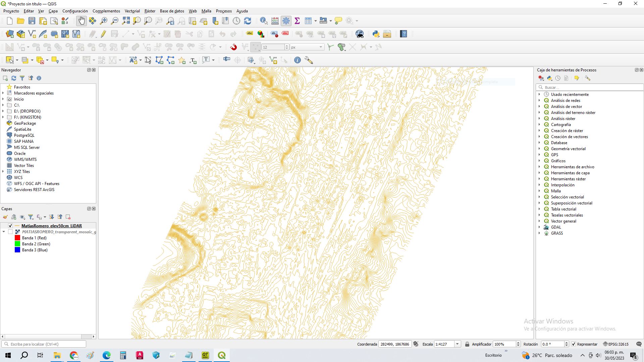Toggle the Representar render checkbox
This screenshot has width=644, height=362.
click(x=574, y=344)
